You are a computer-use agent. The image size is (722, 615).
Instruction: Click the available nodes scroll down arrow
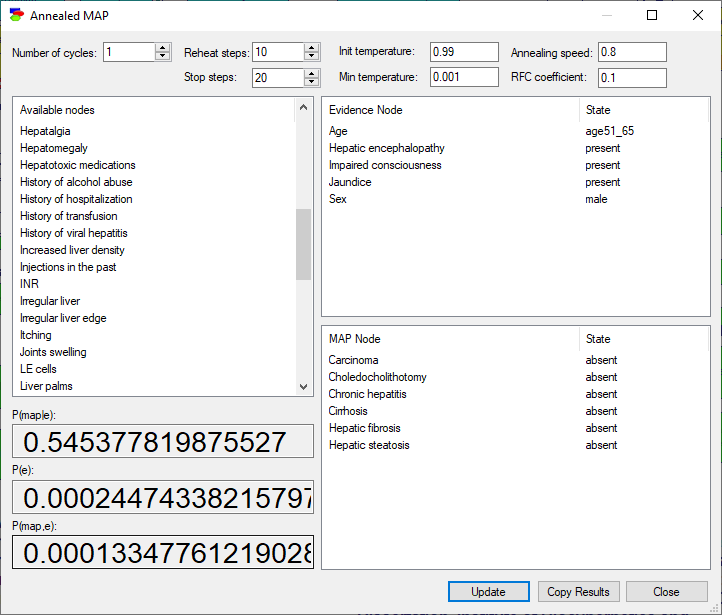pyautogui.click(x=303, y=387)
